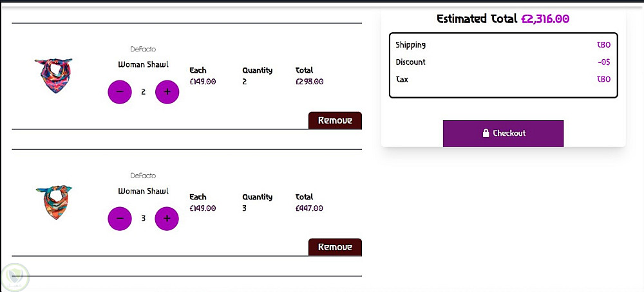Viewport: 644px width, 292px height.
Task: Select the Tax row in order summary
Action: click(503, 80)
